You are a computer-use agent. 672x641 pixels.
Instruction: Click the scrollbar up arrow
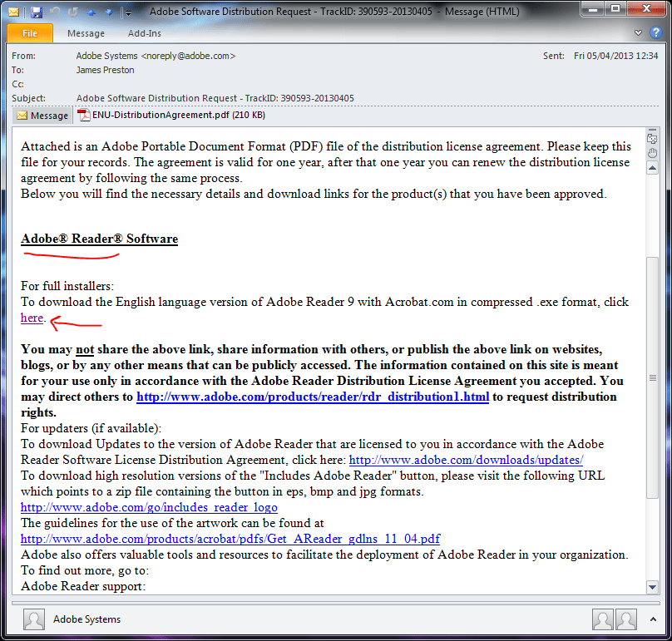point(654,168)
